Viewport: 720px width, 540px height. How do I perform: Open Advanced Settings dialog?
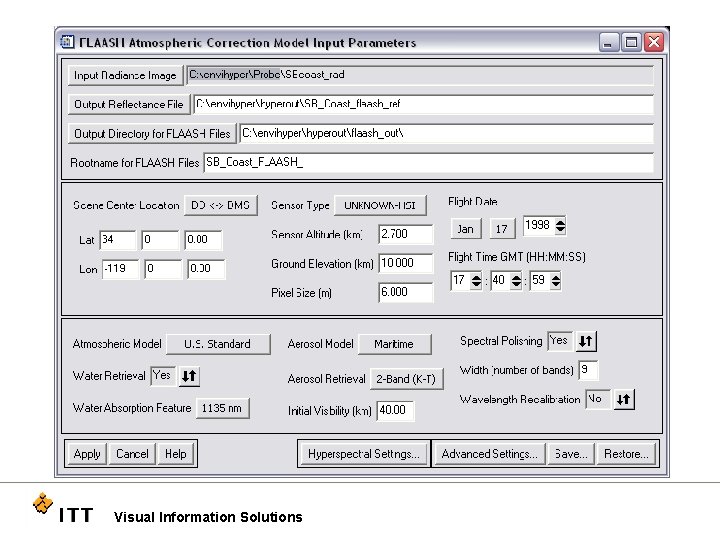click(x=489, y=454)
